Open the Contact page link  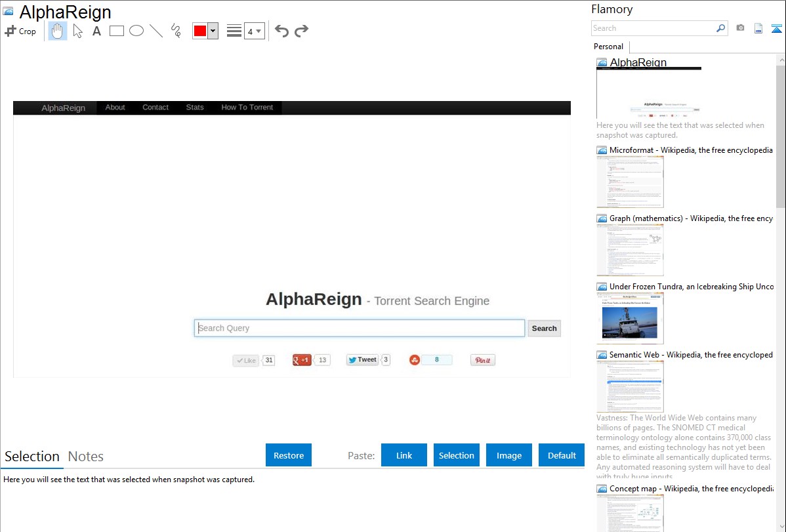(155, 108)
